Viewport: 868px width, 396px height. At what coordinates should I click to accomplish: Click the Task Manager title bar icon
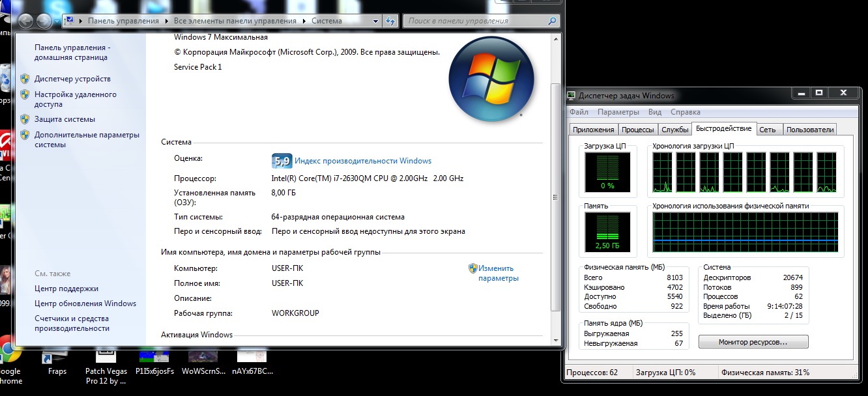[571, 96]
